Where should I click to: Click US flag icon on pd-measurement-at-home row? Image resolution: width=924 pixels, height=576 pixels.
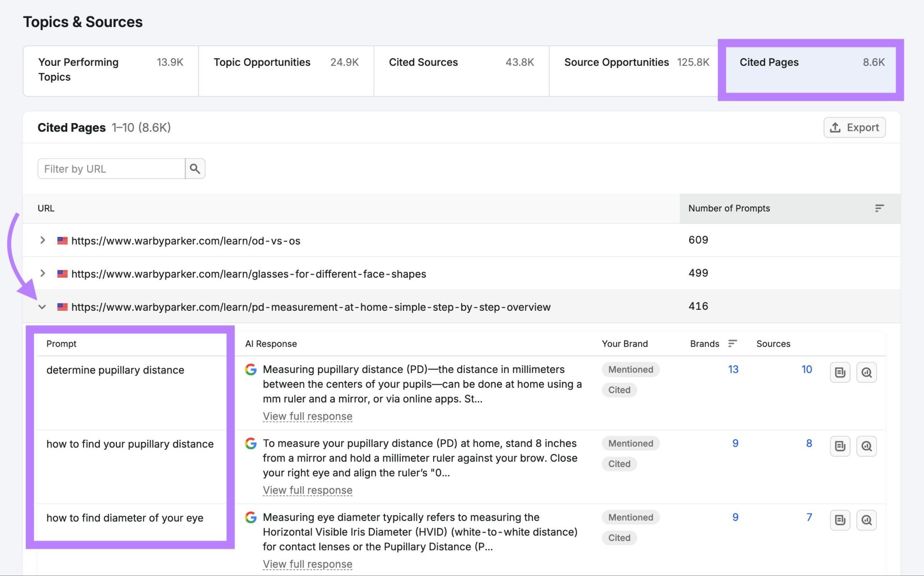click(x=62, y=307)
